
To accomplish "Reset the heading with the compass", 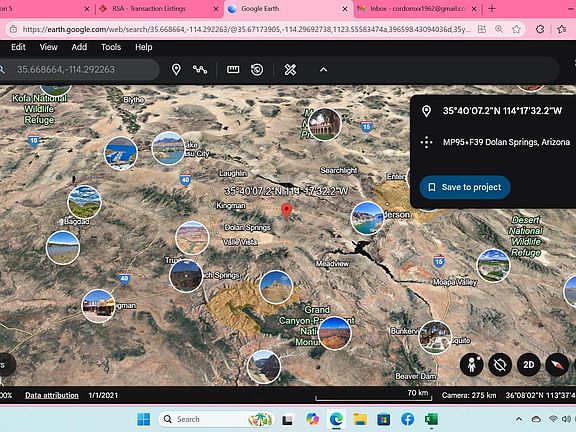I will tap(557, 364).
